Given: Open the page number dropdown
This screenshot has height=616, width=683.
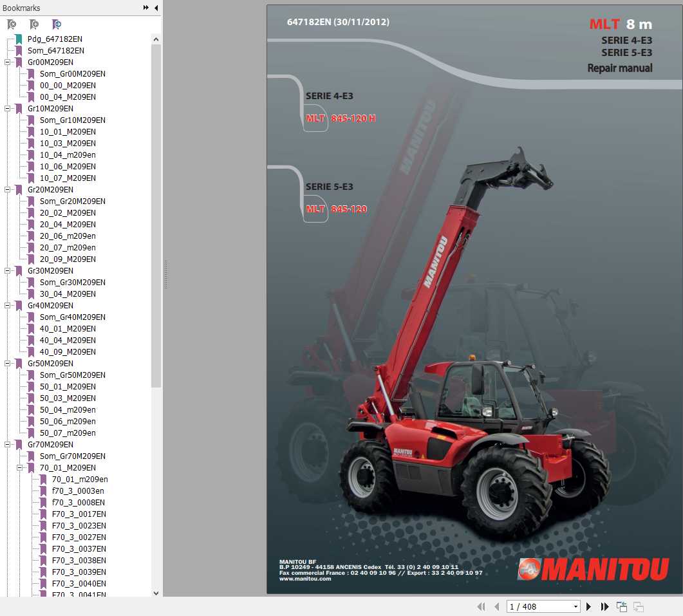Looking at the screenshot, I should click(x=575, y=606).
